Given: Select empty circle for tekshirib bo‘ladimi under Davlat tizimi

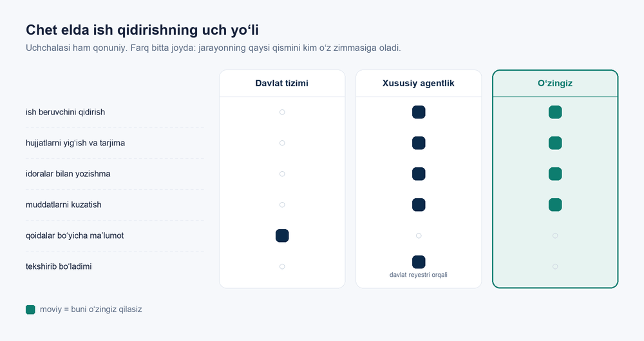Looking at the screenshot, I should click(282, 266).
